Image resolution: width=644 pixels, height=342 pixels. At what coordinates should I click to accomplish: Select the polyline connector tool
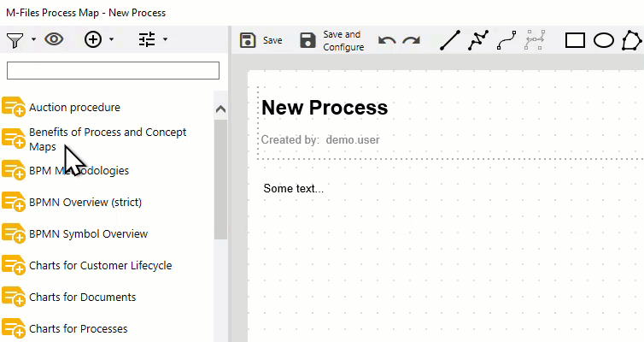(478, 40)
